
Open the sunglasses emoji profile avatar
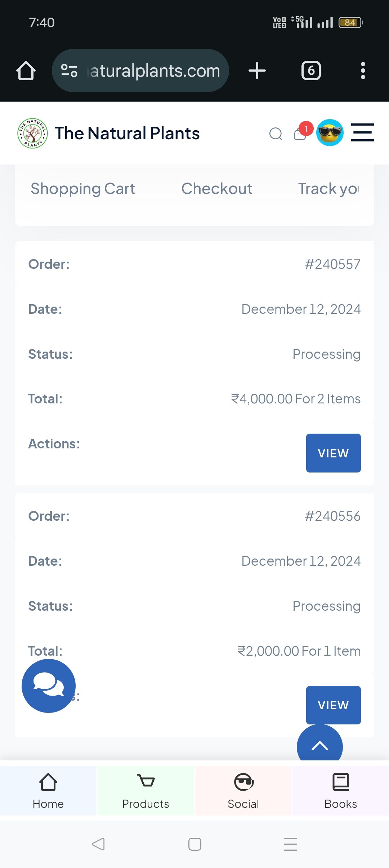coord(330,133)
